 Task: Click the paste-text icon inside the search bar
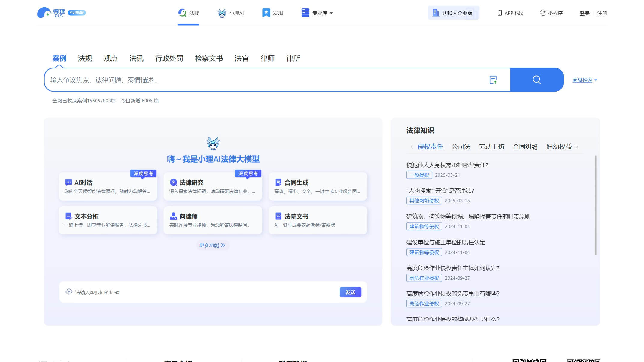point(493,80)
